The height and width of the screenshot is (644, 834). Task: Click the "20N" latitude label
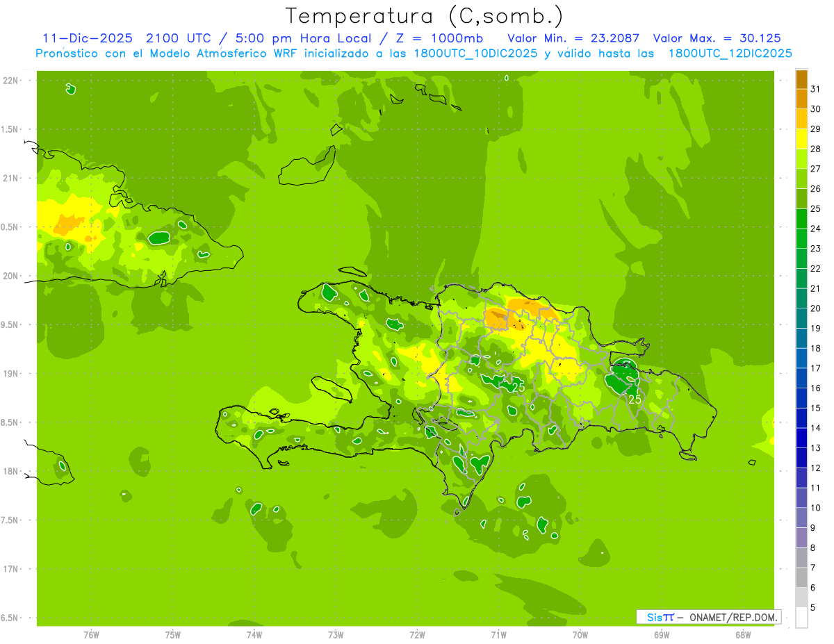[12, 276]
